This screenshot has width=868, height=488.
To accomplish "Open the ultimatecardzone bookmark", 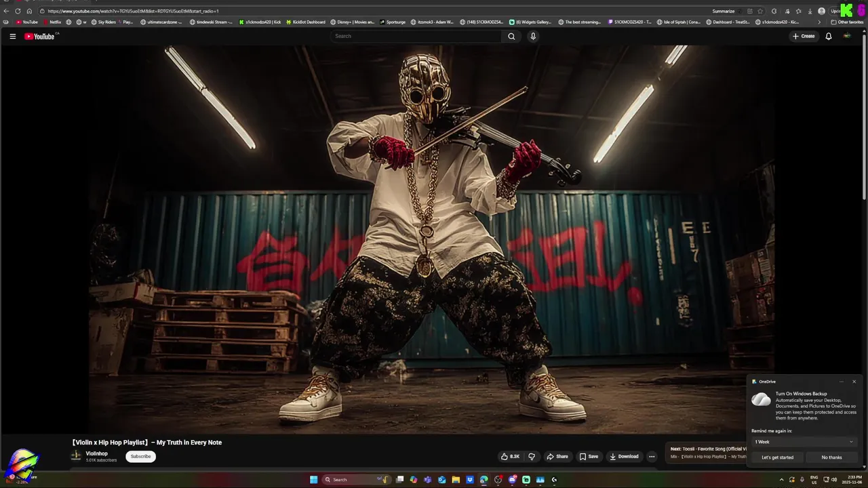I will tap(161, 22).
